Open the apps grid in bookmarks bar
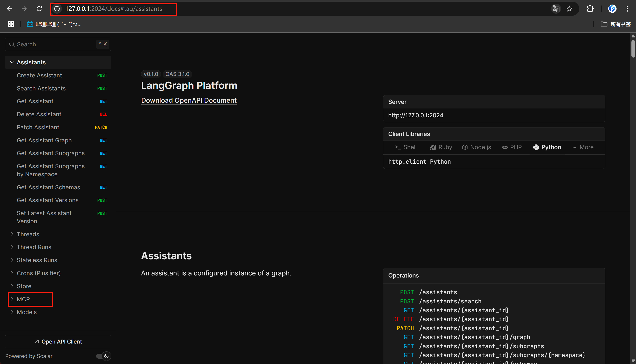This screenshot has height=364, width=636. click(11, 24)
